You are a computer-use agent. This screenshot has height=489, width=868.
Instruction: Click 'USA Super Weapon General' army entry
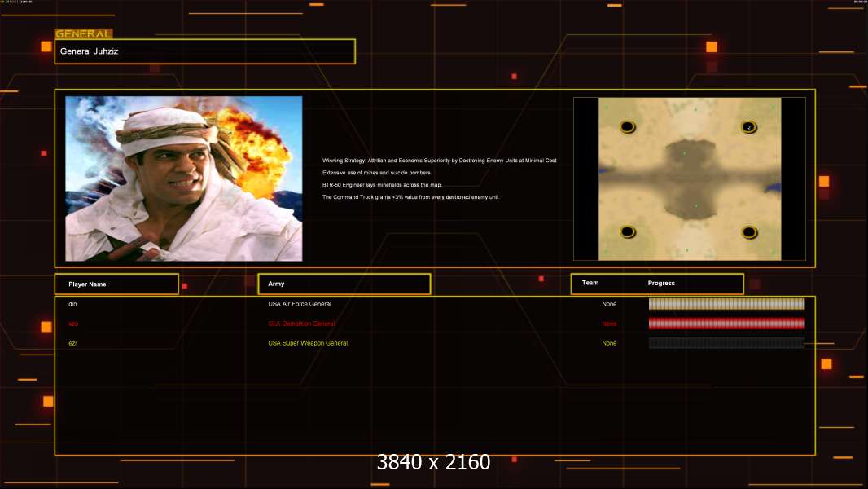click(x=308, y=343)
